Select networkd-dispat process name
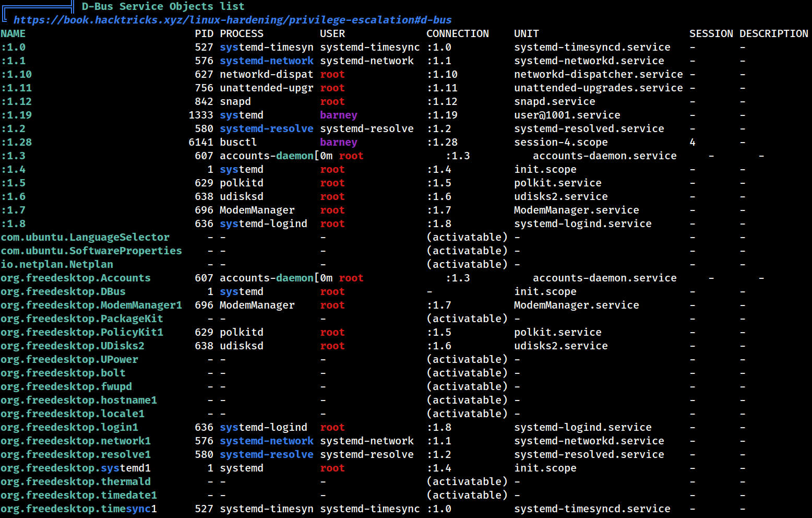The height and width of the screenshot is (518, 812). (267, 74)
